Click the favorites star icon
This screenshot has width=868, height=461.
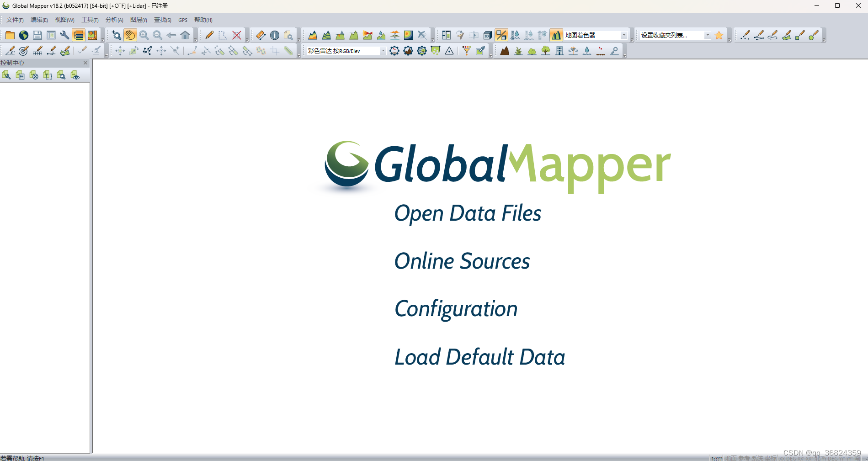pyautogui.click(x=719, y=35)
